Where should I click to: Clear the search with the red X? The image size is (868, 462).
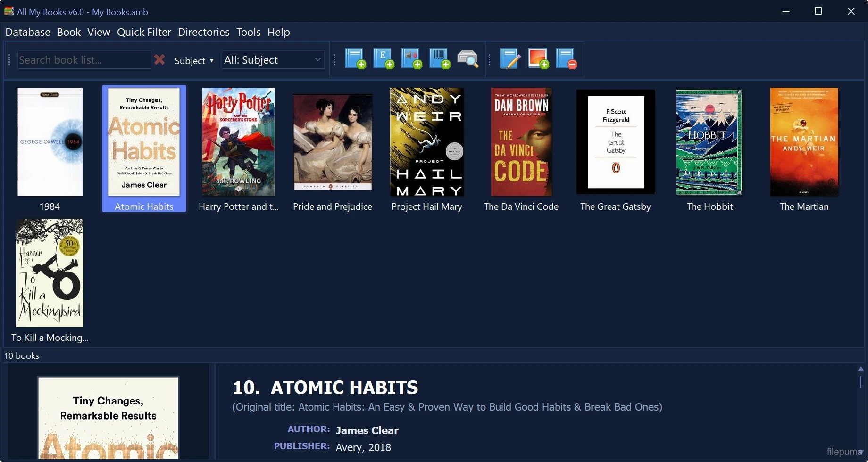coord(159,60)
